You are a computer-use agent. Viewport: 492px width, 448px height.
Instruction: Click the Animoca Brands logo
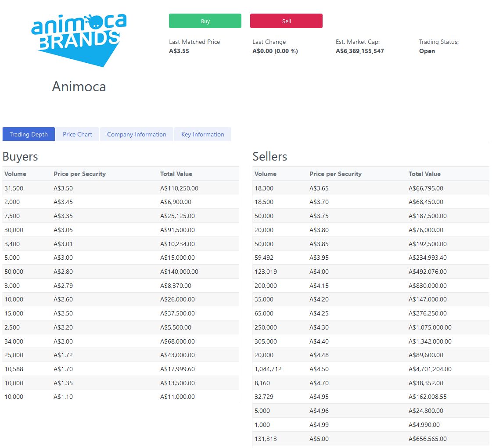tap(79, 40)
